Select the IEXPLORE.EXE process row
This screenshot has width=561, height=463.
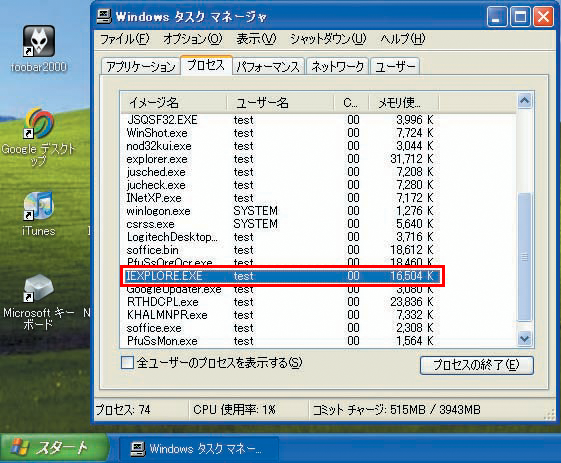[x=281, y=276]
